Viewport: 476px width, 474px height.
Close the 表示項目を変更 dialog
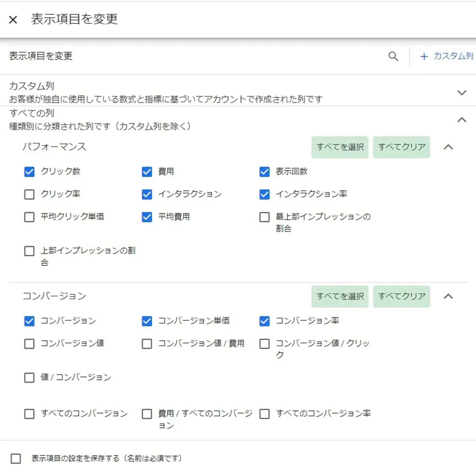point(13,19)
